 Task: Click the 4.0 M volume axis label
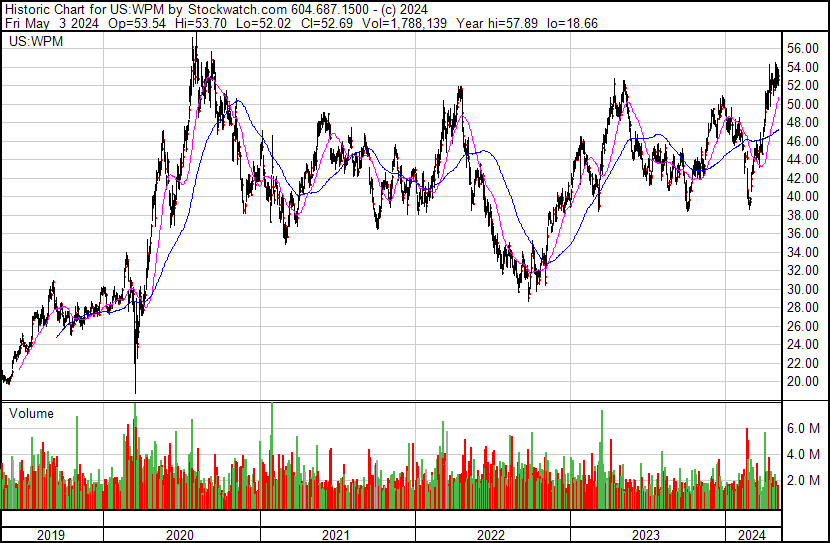pyautogui.click(x=803, y=454)
